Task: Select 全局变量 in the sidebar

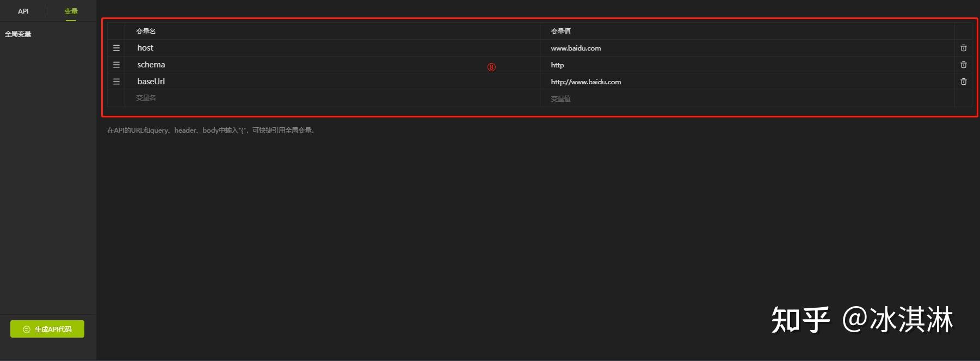Action: 18,34
